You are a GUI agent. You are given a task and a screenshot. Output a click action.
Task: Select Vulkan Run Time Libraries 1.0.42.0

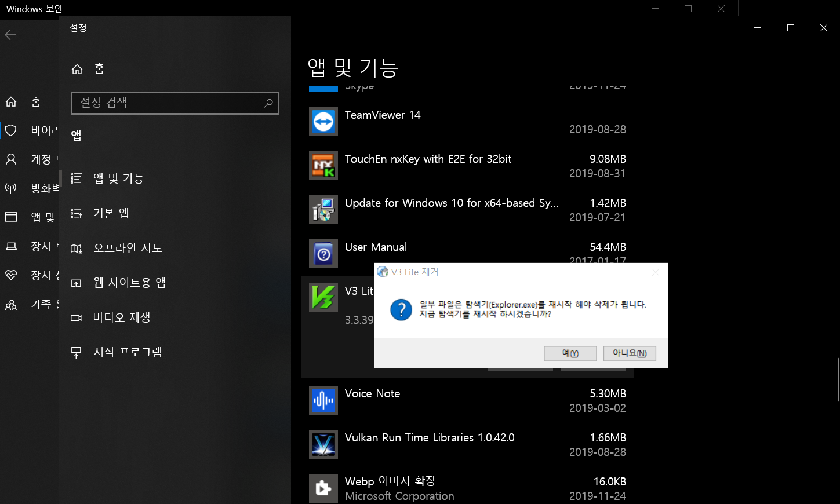point(467,444)
